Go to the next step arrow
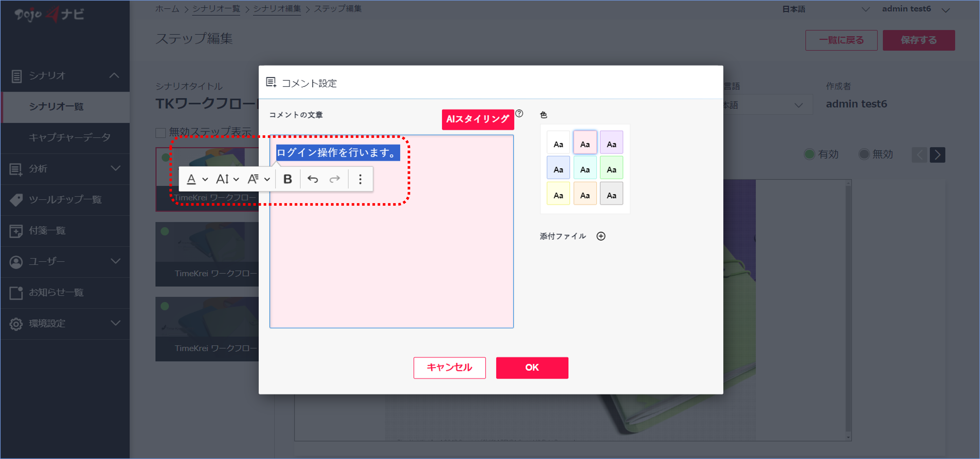Viewport: 980px width, 459px height. [937, 155]
